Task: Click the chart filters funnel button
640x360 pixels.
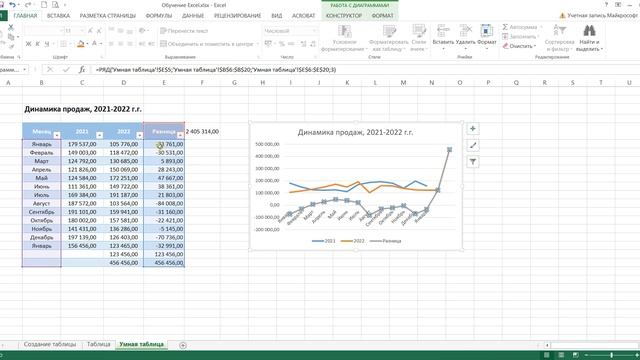Action: click(473, 162)
